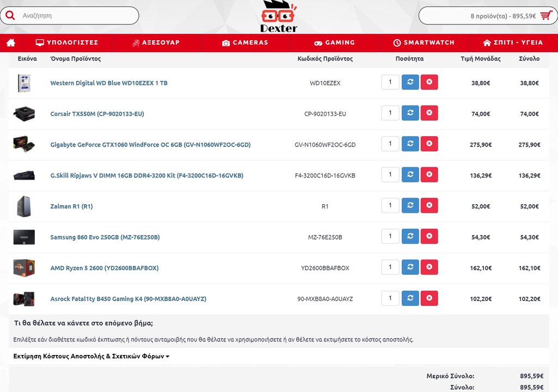Remove Asrock Fatal1ty B450 from cart
Viewport: 558px width, 392px height.
coord(429,298)
